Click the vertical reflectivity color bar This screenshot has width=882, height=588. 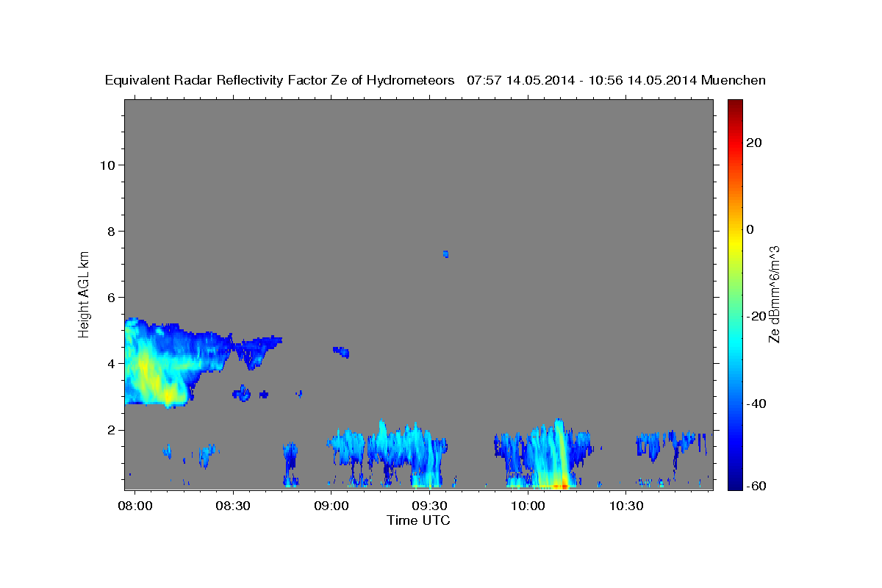(x=735, y=294)
